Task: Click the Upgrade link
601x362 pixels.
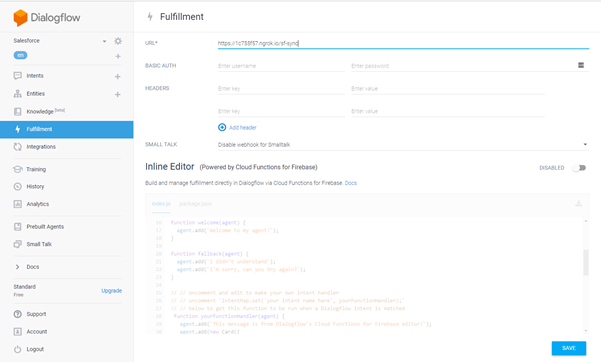Action: (x=112, y=291)
